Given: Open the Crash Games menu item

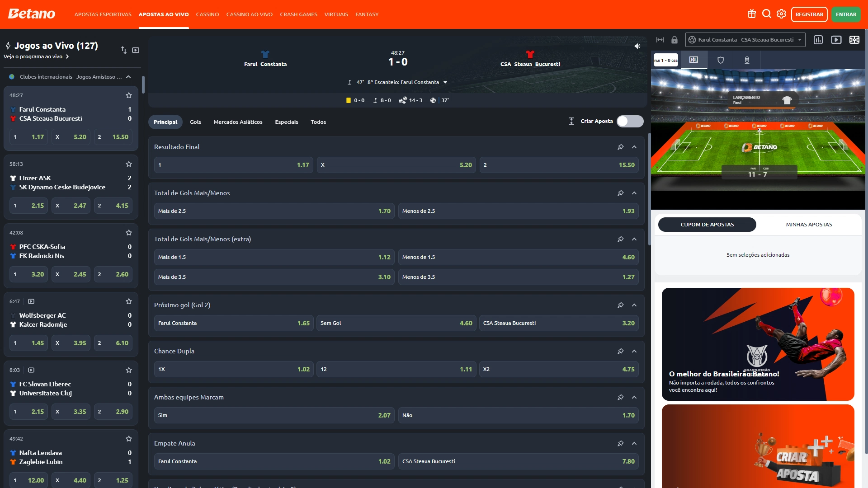Looking at the screenshot, I should point(299,14).
